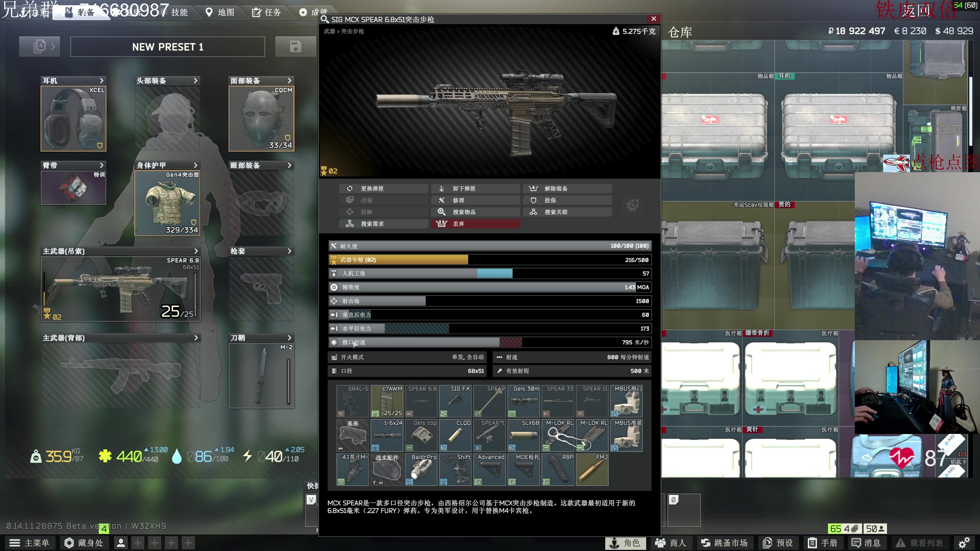The height and width of the screenshot is (551, 980).
Task: Select the 4.1英寸M- rail mod
Action: pos(353,469)
